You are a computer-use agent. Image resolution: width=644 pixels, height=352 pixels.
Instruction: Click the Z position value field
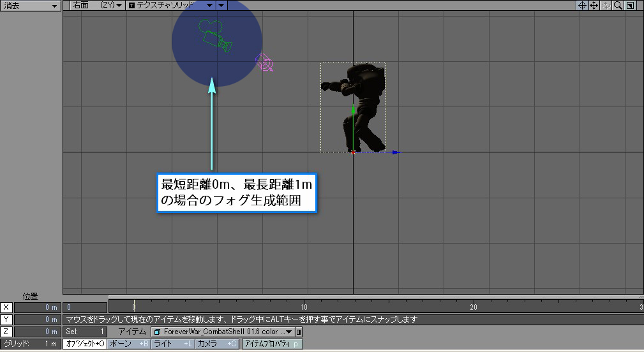[x=38, y=332]
